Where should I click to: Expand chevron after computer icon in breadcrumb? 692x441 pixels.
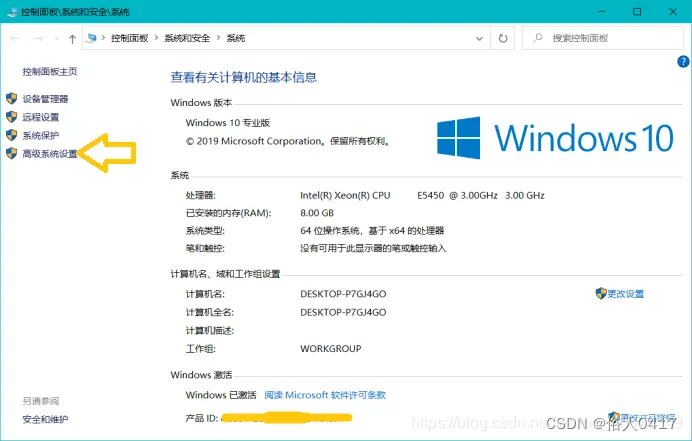pyautogui.click(x=103, y=38)
